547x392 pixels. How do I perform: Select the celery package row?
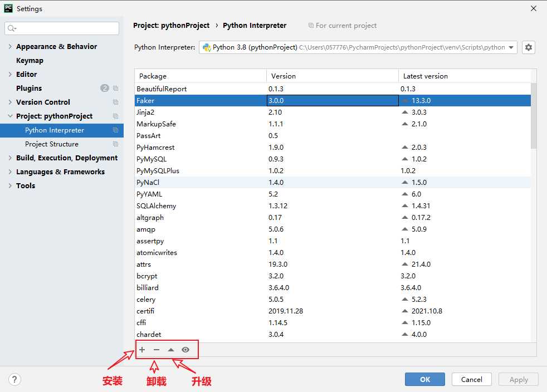[333, 299]
